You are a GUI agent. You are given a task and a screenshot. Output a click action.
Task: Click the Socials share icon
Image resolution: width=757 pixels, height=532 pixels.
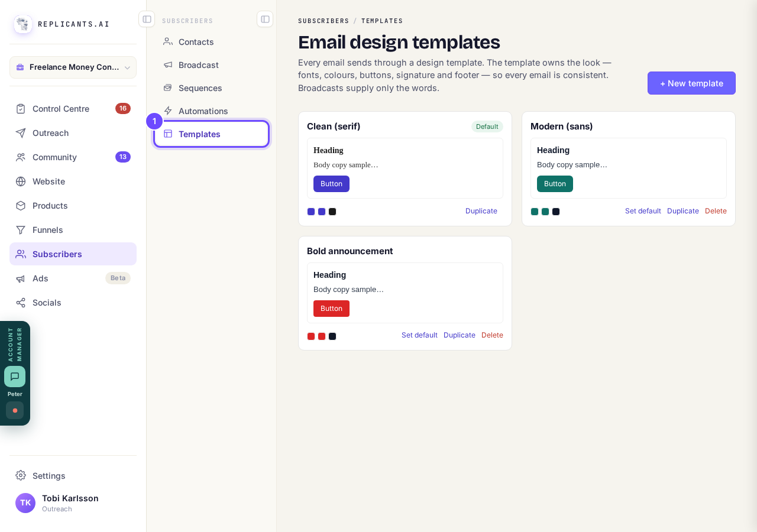(x=21, y=303)
